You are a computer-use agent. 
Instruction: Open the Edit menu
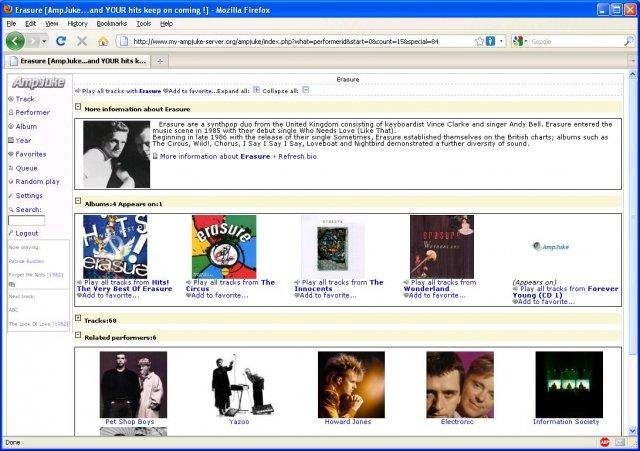(x=31, y=24)
